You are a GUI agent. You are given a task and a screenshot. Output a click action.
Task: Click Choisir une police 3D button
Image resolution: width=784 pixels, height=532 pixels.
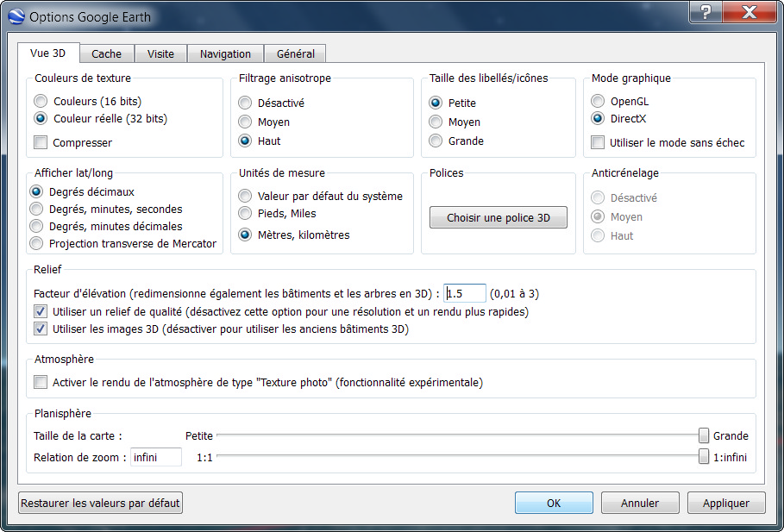(x=498, y=217)
